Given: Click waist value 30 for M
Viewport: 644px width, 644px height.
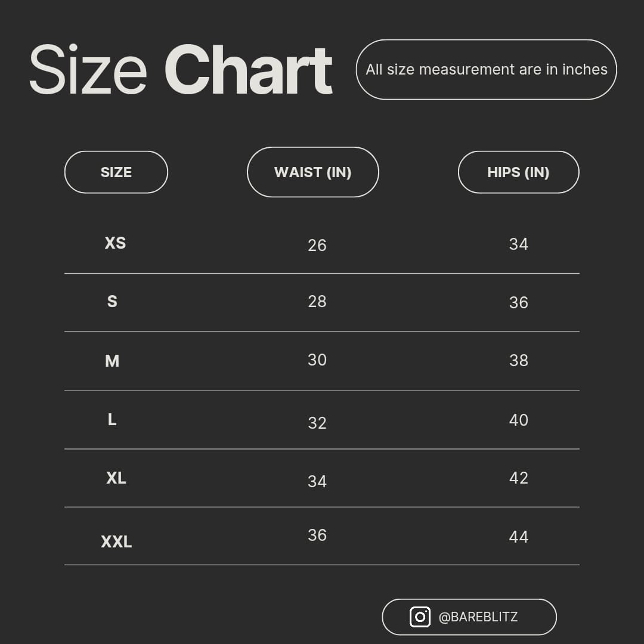Looking at the screenshot, I should tap(317, 360).
